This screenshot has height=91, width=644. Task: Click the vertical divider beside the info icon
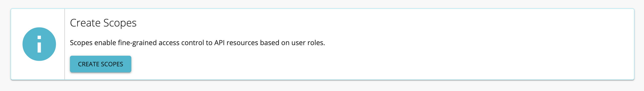pos(65,44)
